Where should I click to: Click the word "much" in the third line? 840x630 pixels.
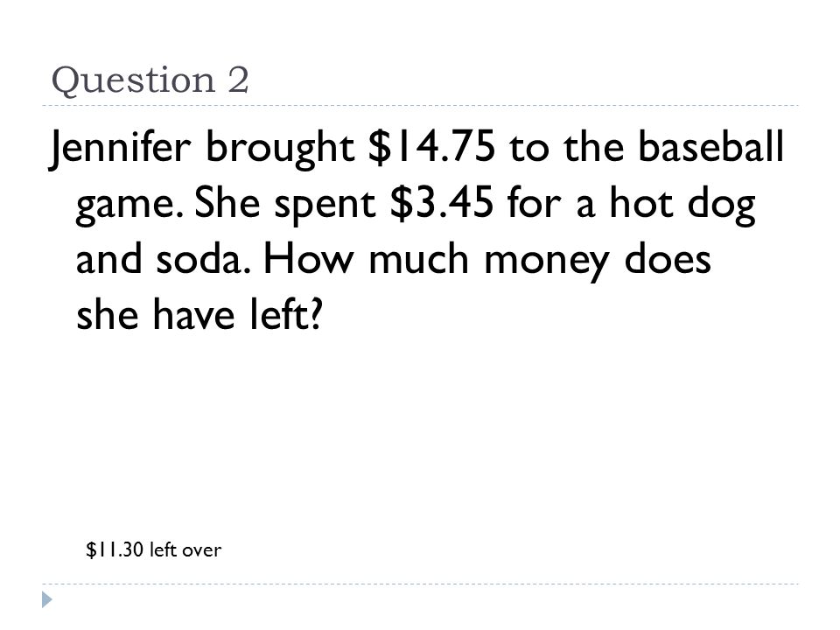[x=418, y=258]
